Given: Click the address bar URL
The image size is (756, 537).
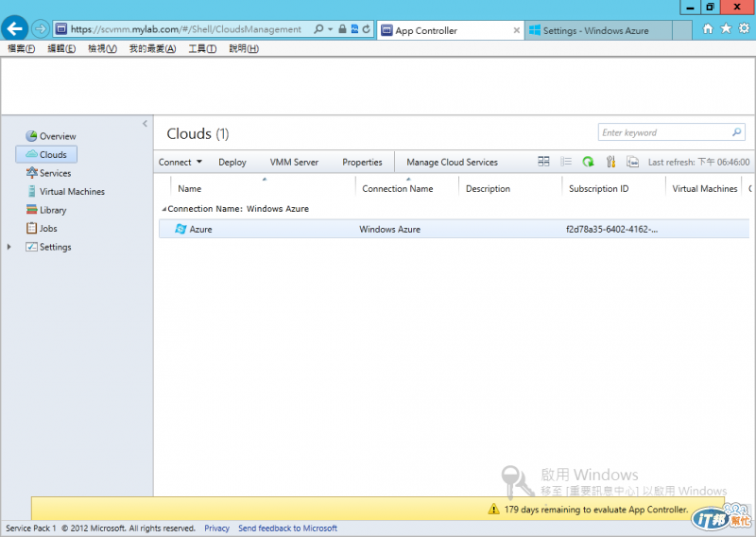Looking at the screenshot, I should pos(185,29).
